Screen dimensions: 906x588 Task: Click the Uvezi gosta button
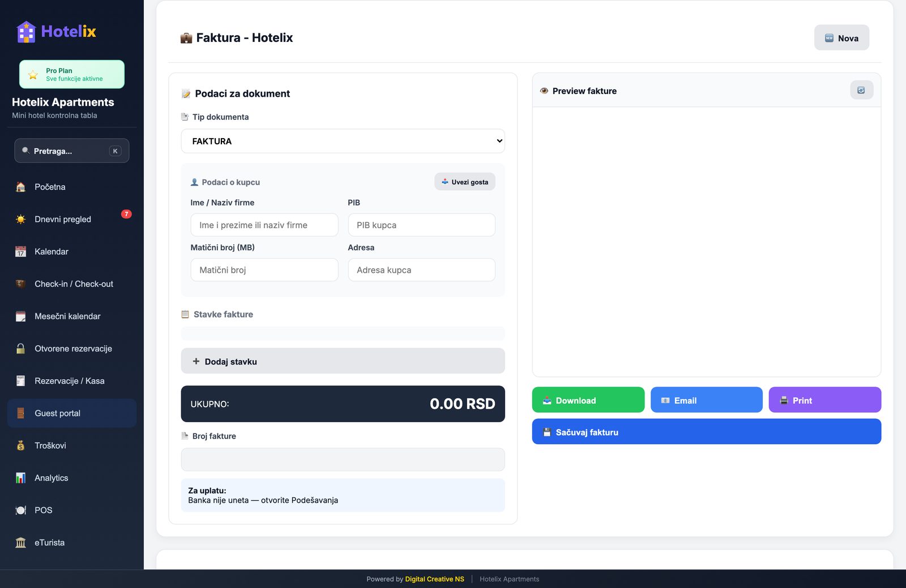[465, 182]
